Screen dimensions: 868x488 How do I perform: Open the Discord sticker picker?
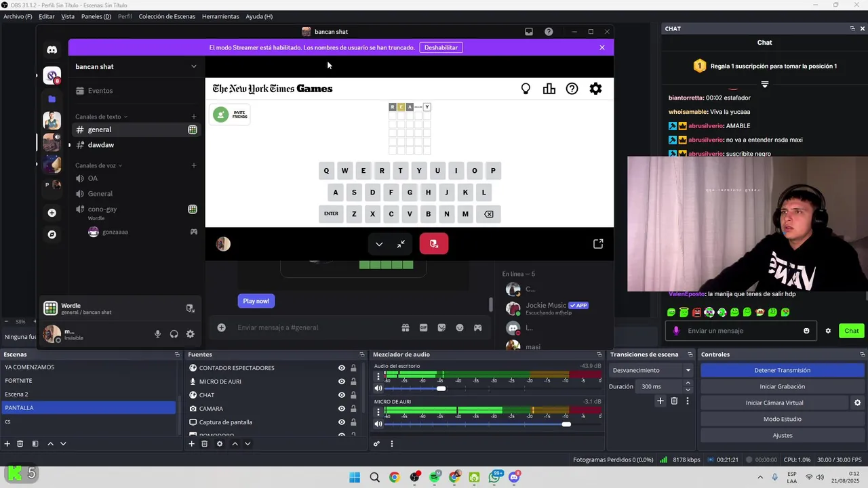[441, 328]
